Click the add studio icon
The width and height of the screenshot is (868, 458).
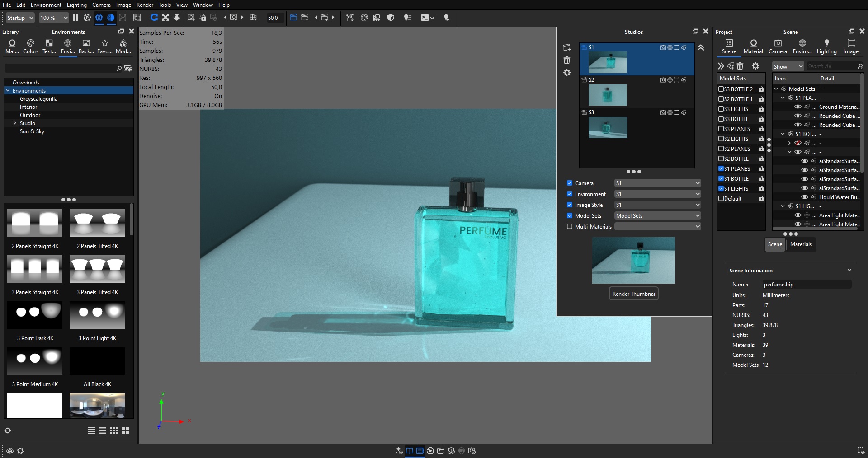(567, 47)
